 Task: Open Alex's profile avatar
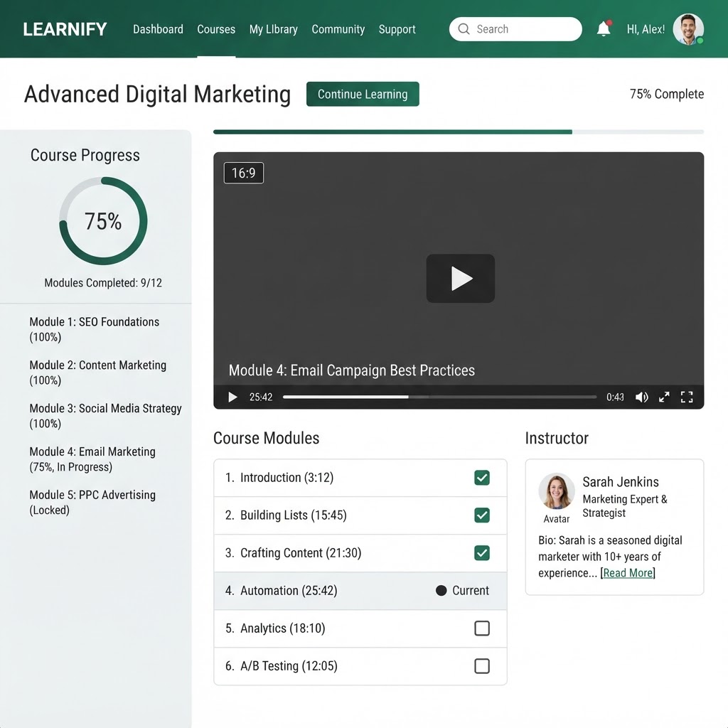point(688,28)
